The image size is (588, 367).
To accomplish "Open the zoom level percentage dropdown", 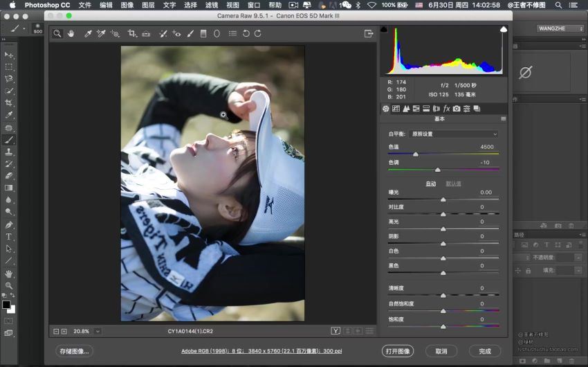I will point(98,331).
